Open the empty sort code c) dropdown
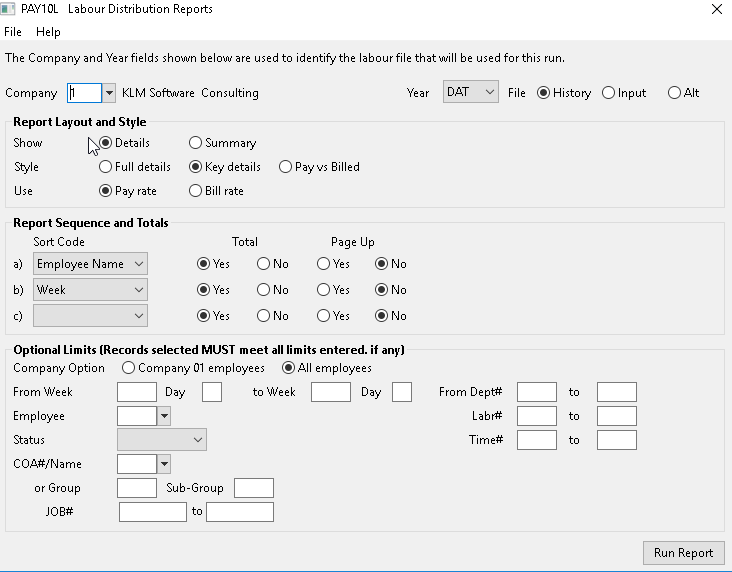The width and height of the screenshot is (732, 572). pyautogui.click(x=90, y=316)
